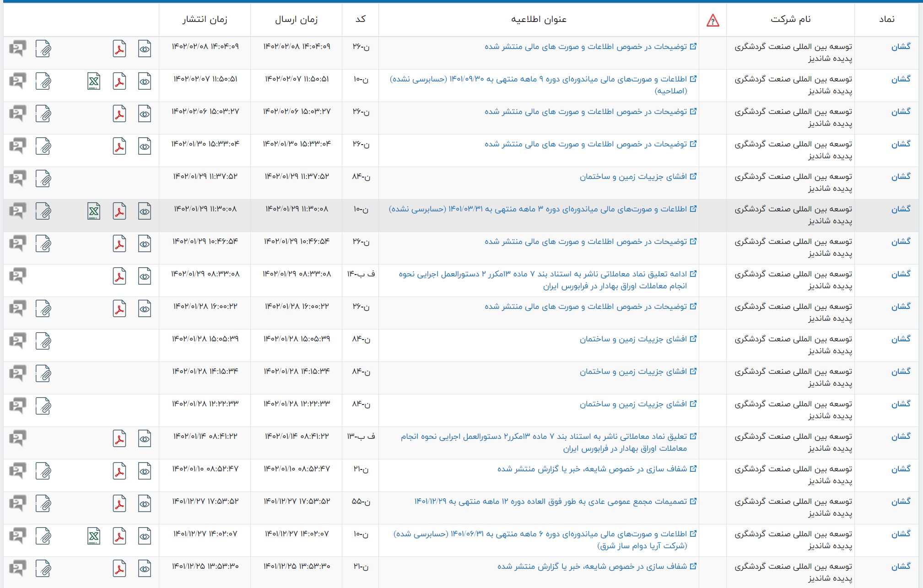Screen dimensions: 923x588
Task: Click the 'نام شرکت' column header
Action: click(x=790, y=19)
